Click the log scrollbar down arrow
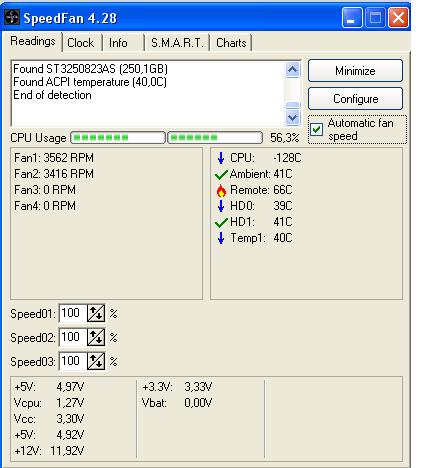Screen dimensions: 431x468 point(292,117)
